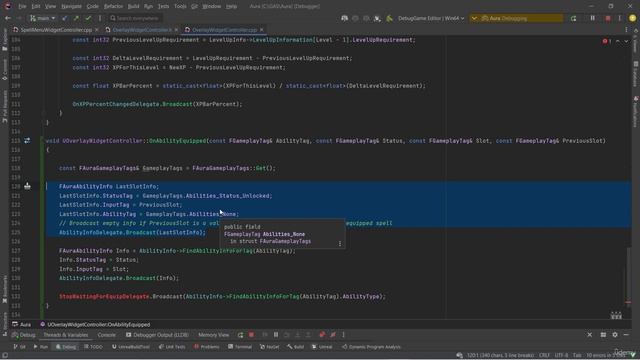Open the File menu
640x360 pixels.
pyautogui.click(x=22, y=7)
